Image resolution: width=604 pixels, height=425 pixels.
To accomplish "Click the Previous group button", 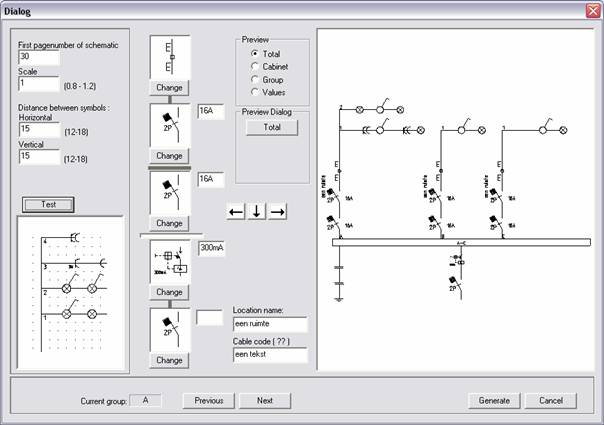I will [x=209, y=400].
